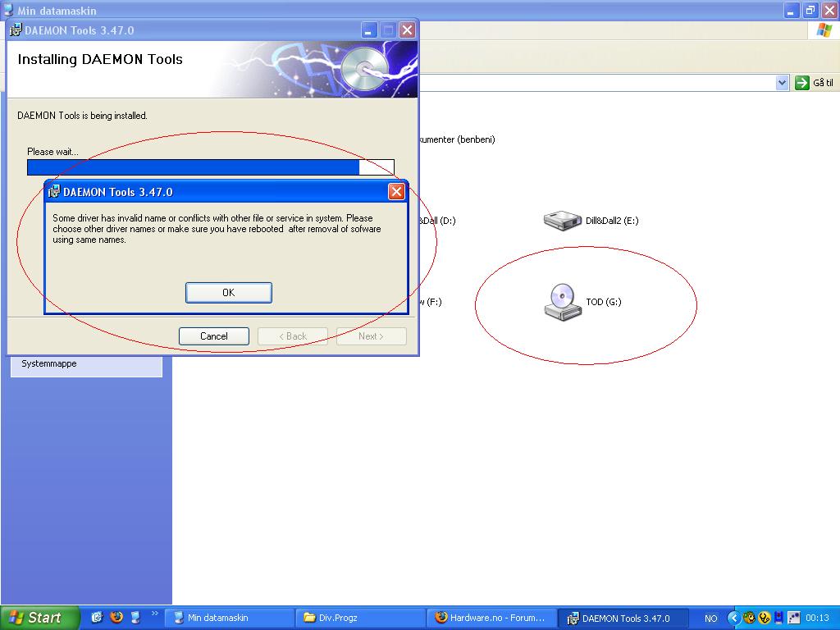Select the TOD (G:) drive label
The height and width of the screenshot is (630, 840).
604,302
